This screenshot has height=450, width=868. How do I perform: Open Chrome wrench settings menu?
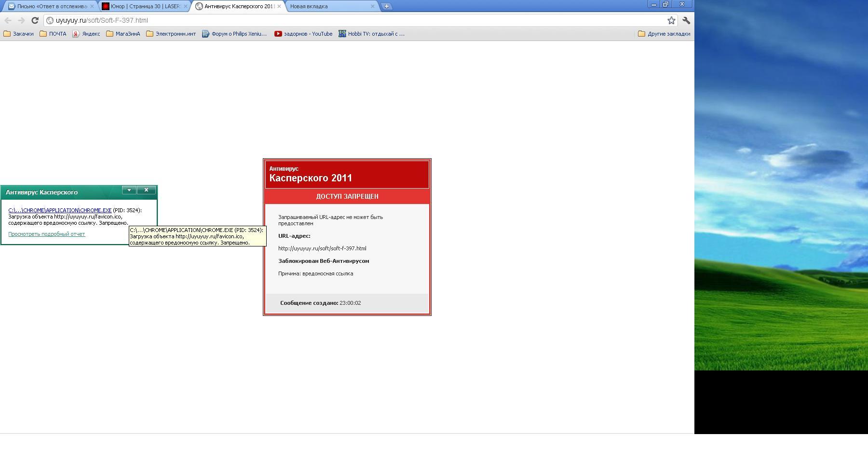click(686, 20)
